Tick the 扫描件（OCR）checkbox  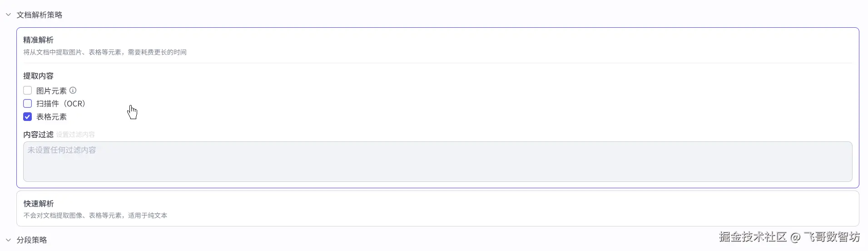tap(28, 104)
